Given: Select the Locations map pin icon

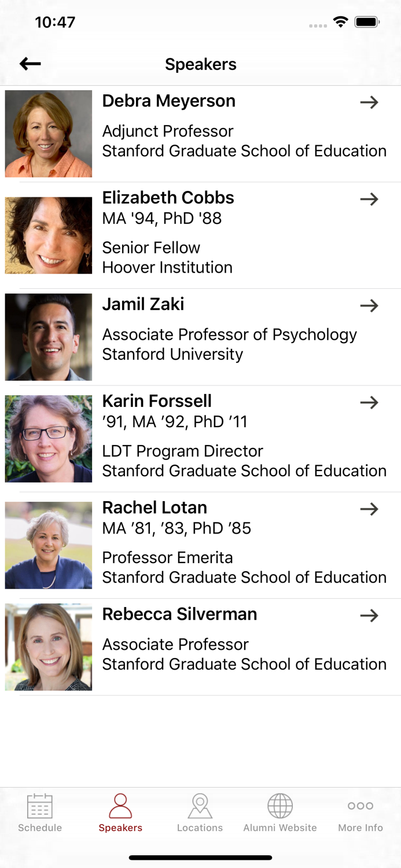Looking at the screenshot, I should 200,806.
